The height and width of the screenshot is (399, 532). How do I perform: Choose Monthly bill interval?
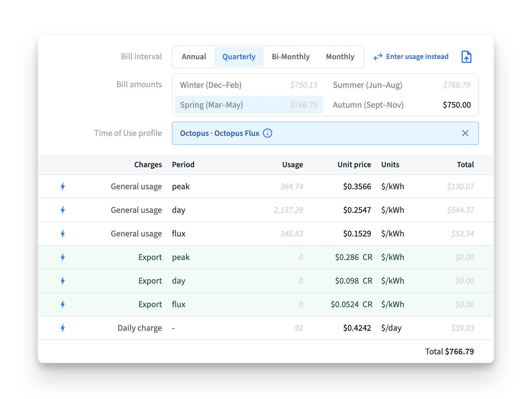(x=340, y=57)
